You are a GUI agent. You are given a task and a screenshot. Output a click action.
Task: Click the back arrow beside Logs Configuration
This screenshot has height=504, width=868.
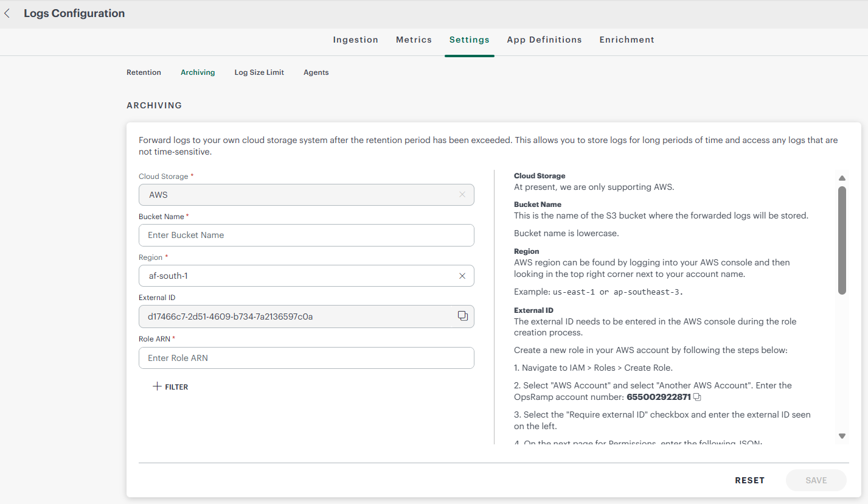coord(7,13)
